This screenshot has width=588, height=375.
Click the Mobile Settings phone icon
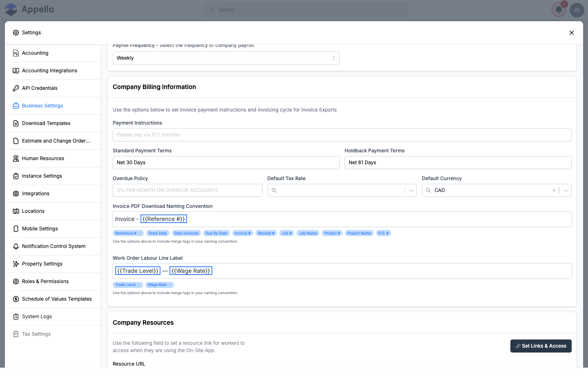(16, 229)
